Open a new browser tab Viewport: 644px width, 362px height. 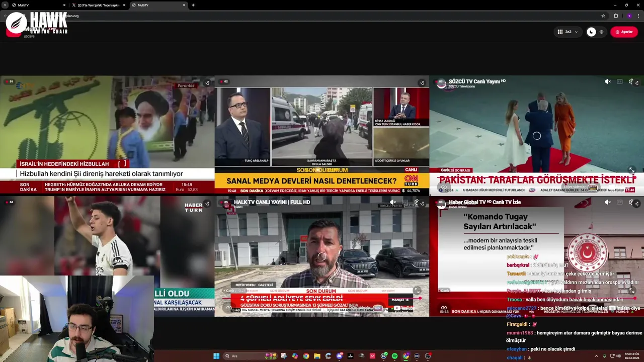coord(193,5)
